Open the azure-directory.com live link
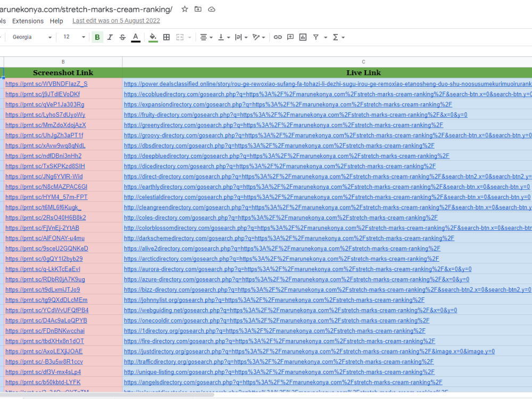532x399 pixels. [296, 279]
